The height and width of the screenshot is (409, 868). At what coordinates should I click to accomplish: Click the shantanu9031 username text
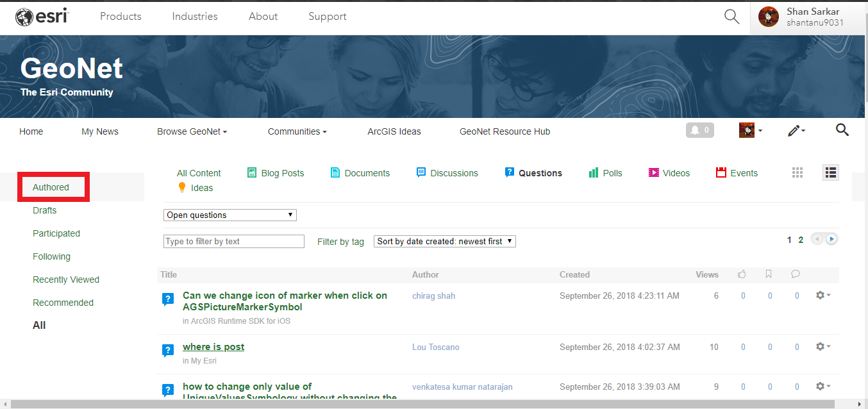coord(815,22)
